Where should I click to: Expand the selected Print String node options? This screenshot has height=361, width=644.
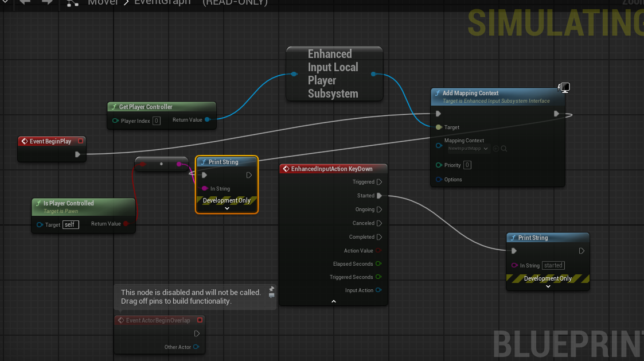point(227,208)
